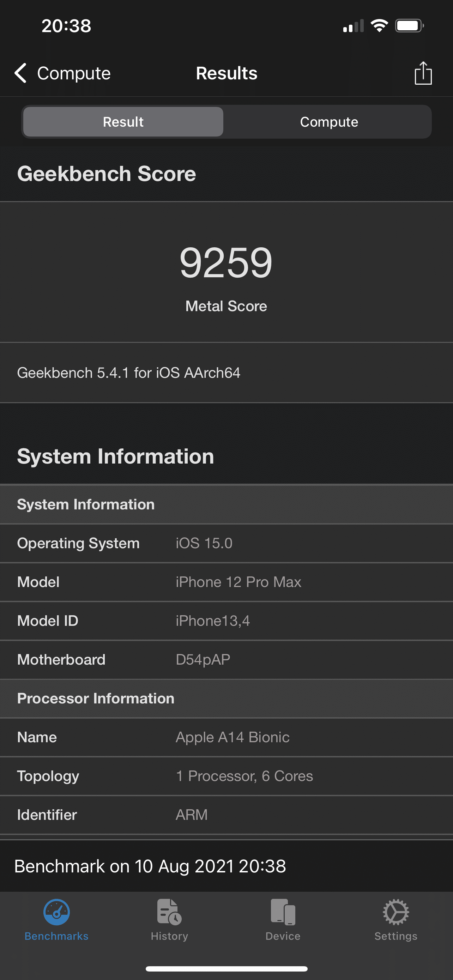Tap the cellular signal bars icon
Viewport: 453px width, 980px height.
[x=353, y=26]
